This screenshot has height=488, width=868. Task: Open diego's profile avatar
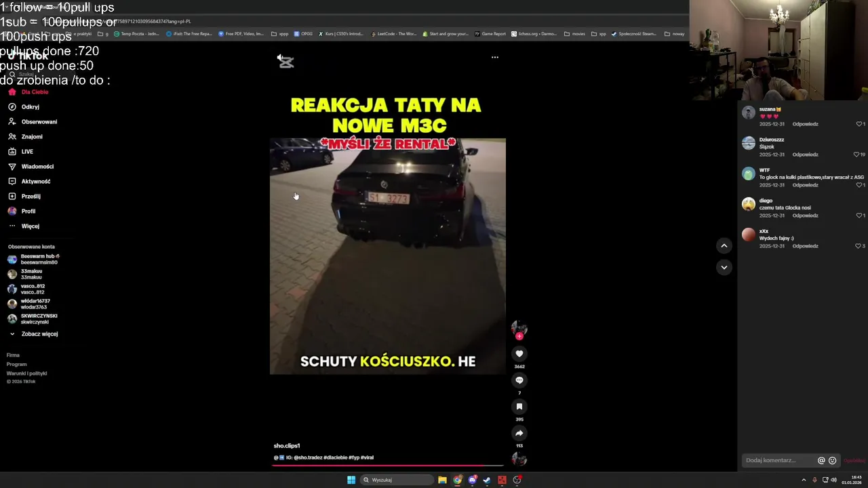click(x=749, y=204)
